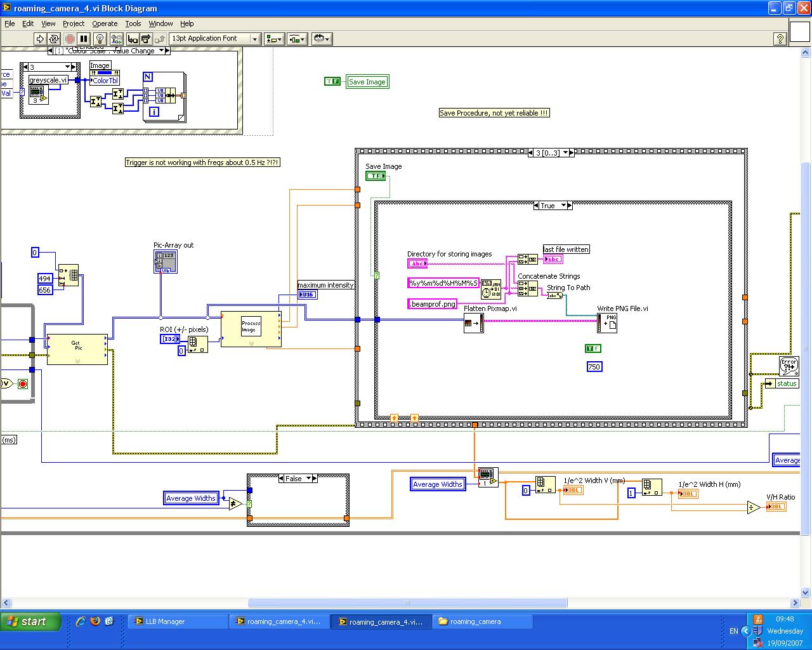Select the last file written indicator terminal

[x=553, y=259]
